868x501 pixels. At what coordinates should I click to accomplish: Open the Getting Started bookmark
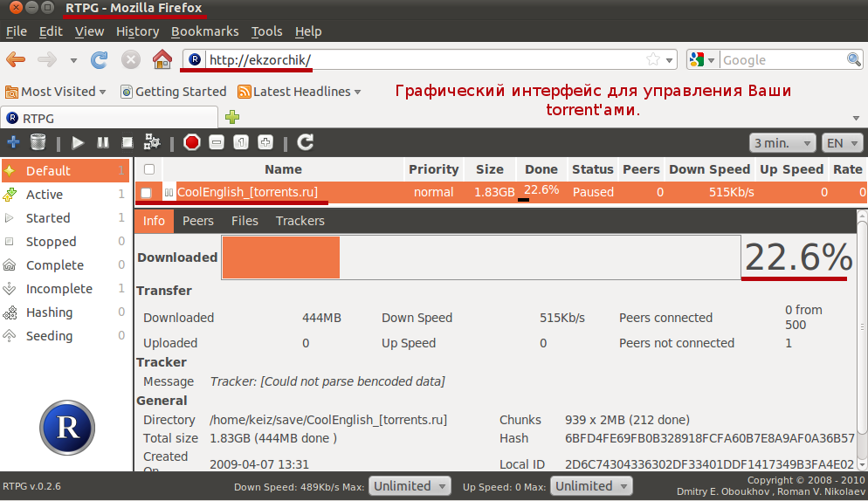tap(174, 92)
